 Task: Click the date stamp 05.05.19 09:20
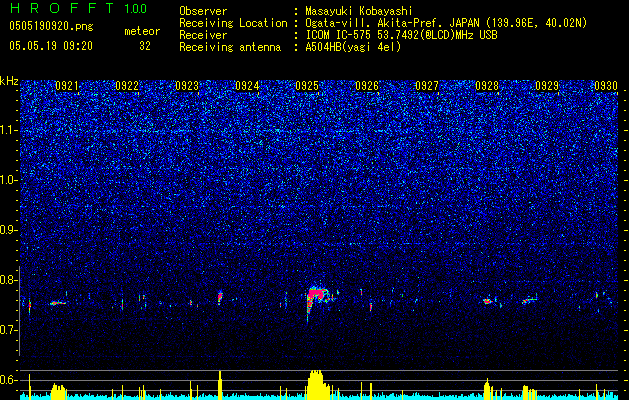click(51, 46)
